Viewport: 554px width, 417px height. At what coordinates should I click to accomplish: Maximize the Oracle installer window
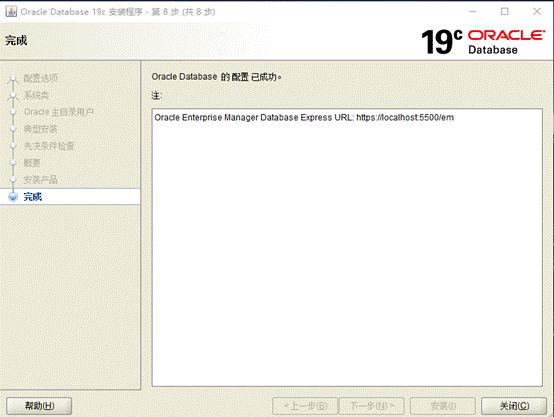coord(505,11)
